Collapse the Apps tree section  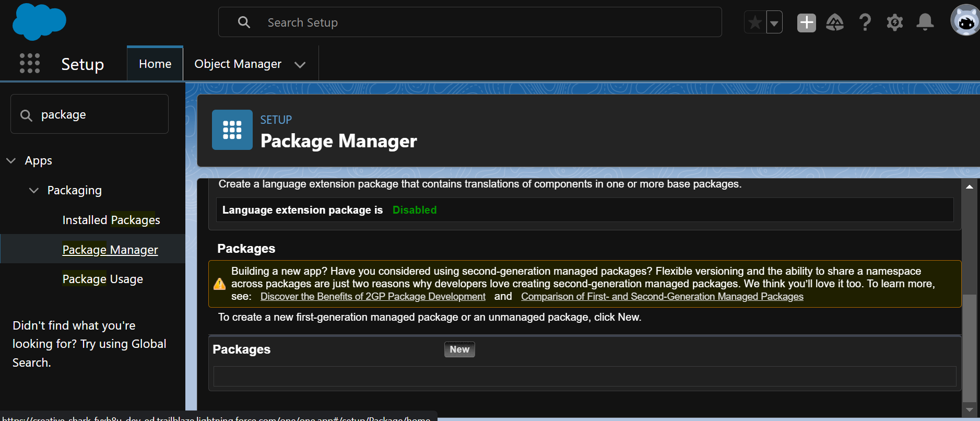11,160
